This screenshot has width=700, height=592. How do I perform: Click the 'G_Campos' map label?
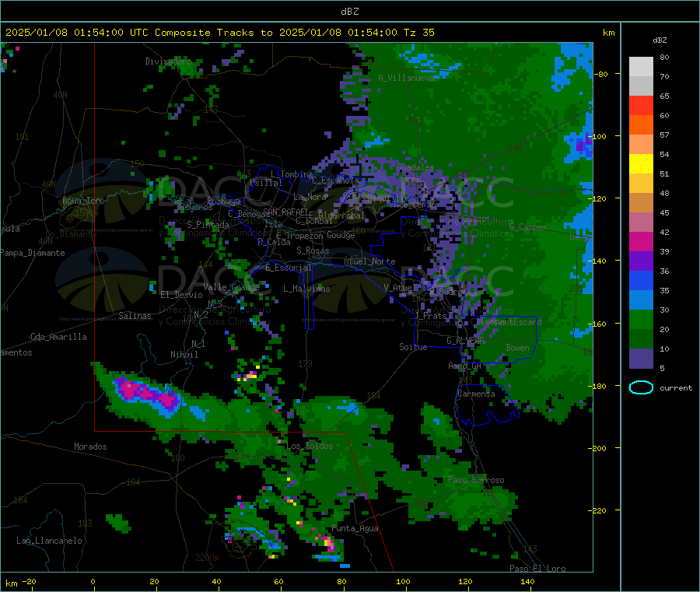(x=528, y=227)
